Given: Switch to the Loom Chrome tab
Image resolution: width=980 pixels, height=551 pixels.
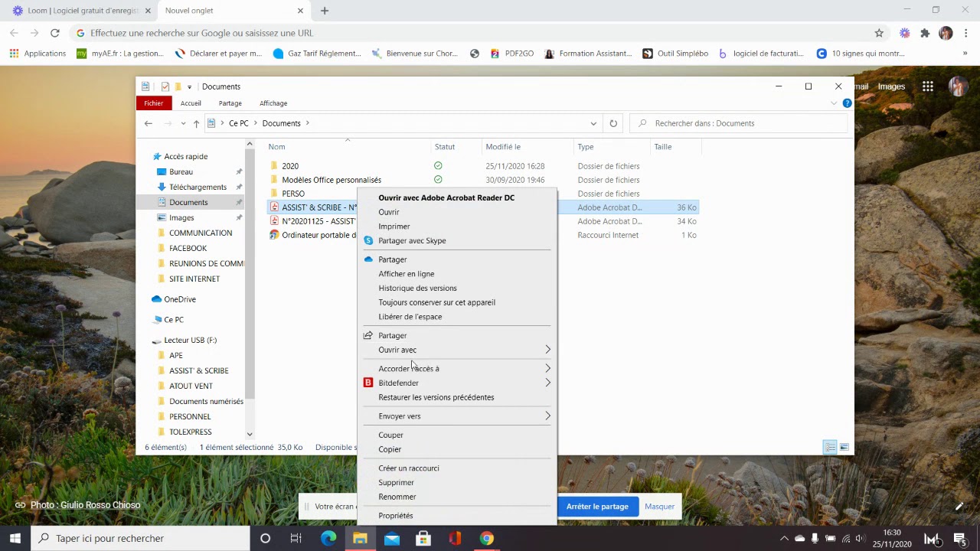Looking at the screenshot, I should [x=81, y=11].
